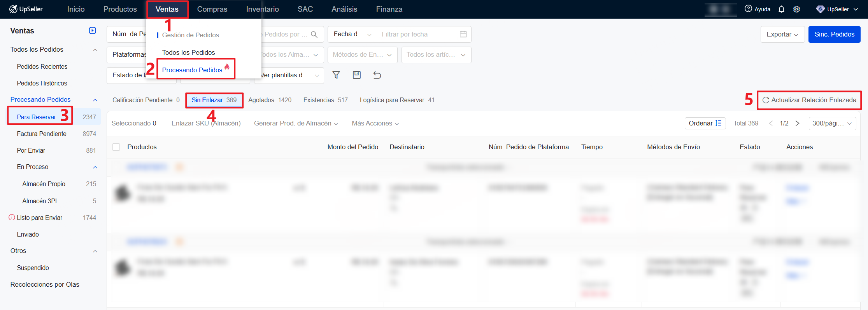Click Actualizar Relación Enlazada

click(x=809, y=100)
